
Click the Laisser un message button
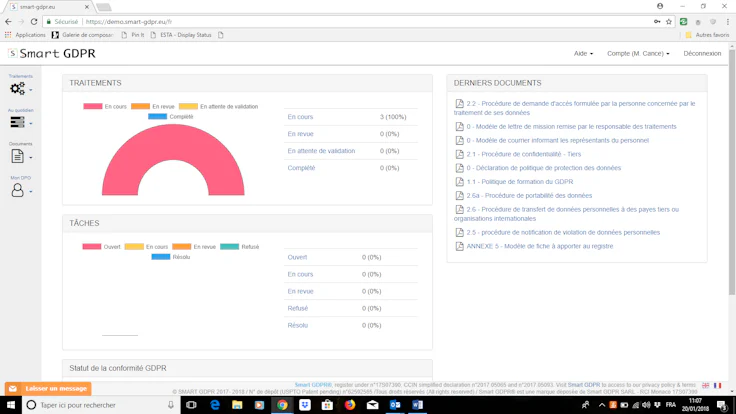point(48,389)
